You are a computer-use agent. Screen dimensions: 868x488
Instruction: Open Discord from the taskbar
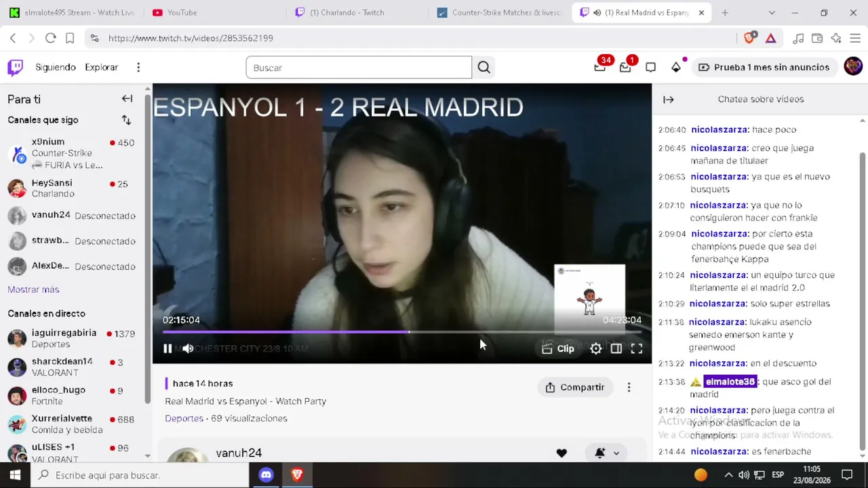coord(266,475)
